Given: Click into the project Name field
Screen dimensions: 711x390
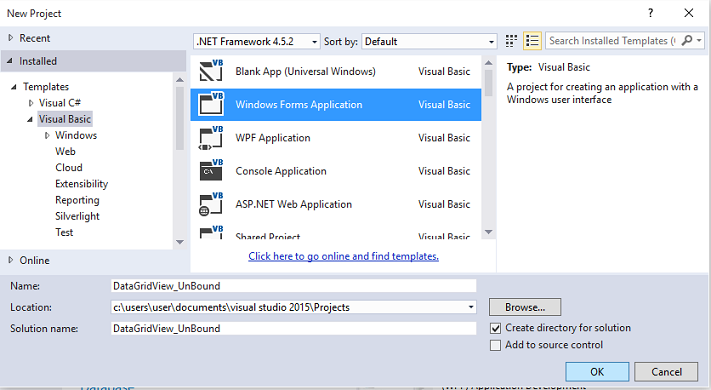Looking at the screenshot, I should pyautogui.click(x=293, y=286).
